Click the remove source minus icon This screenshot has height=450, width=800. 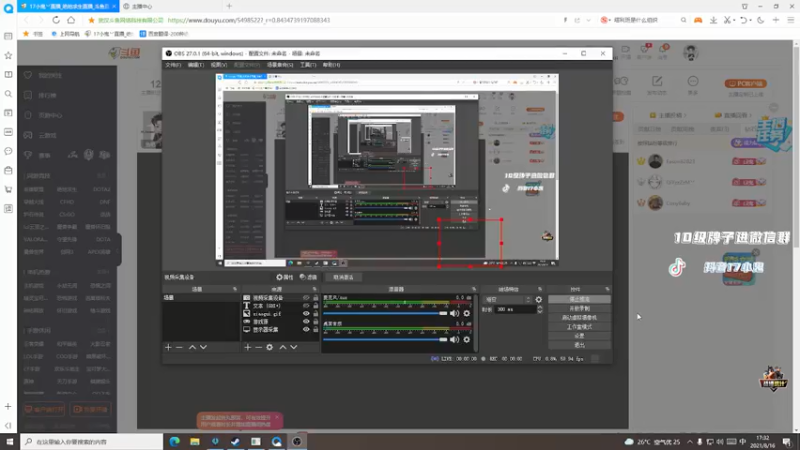pos(258,347)
